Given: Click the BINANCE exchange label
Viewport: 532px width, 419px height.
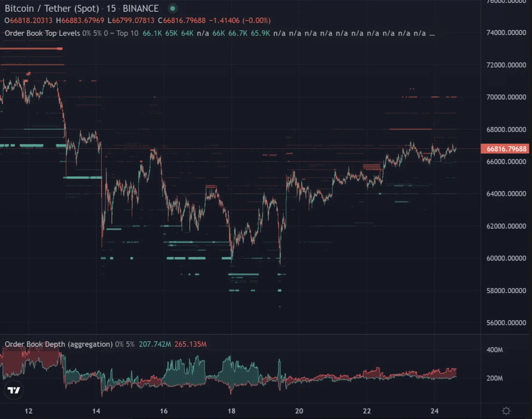Looking at the screenshot, I should (141, 8).
